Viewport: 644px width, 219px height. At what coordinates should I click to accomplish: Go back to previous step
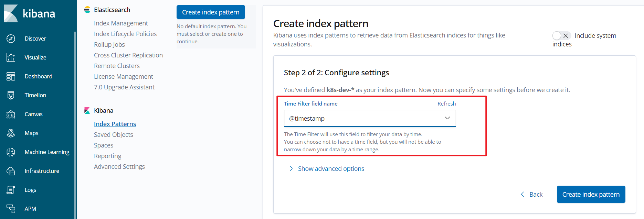click(532, 195)
